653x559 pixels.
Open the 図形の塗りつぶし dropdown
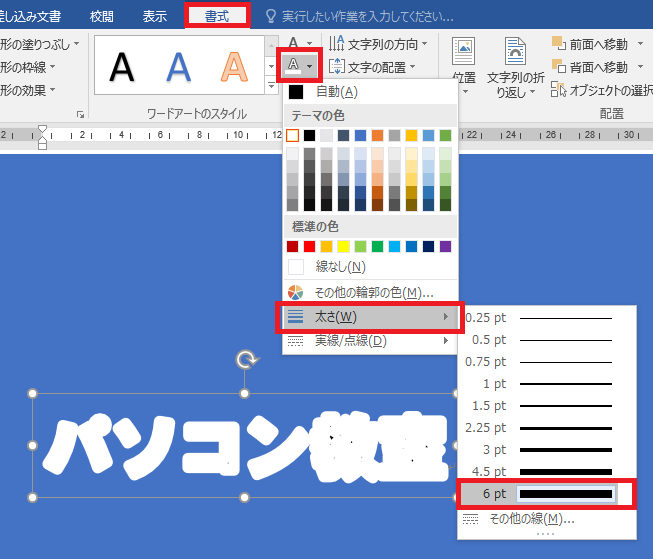(x=40, y=44)
